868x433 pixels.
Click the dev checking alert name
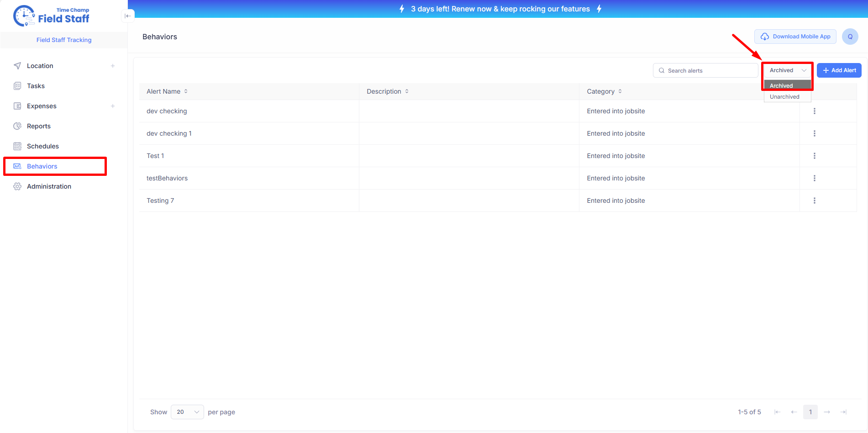pos(167,111)
